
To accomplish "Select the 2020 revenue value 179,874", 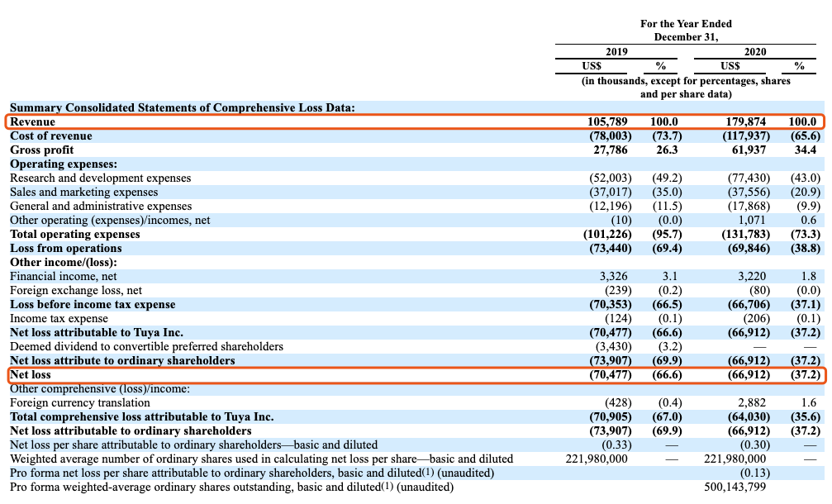I will tap(746, 121).
